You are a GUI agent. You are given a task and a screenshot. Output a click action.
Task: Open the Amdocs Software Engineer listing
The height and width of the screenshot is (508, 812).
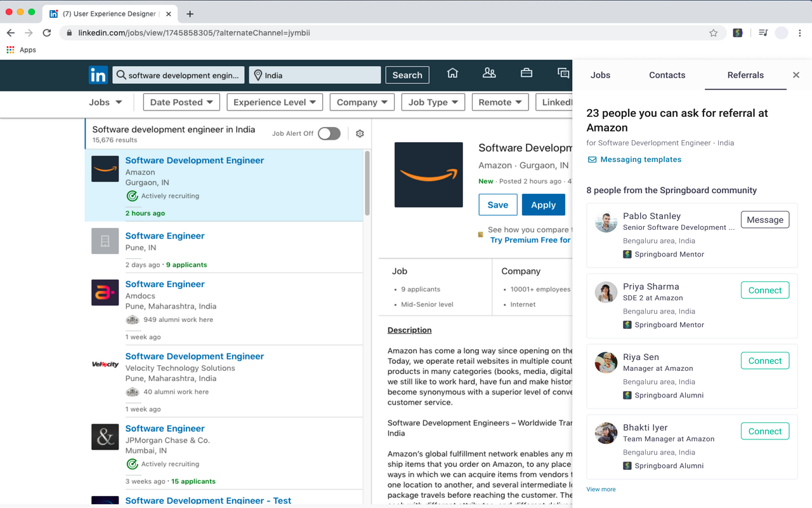[165, 284]
